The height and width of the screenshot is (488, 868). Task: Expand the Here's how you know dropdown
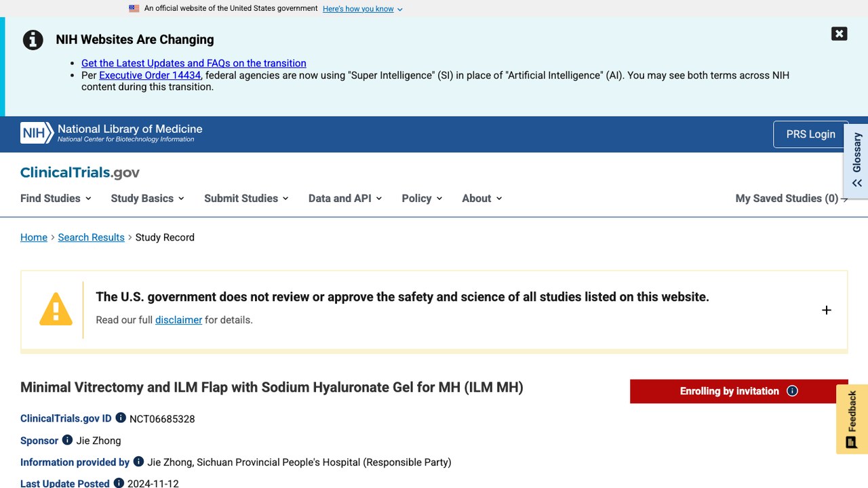(x=363, y=9)
